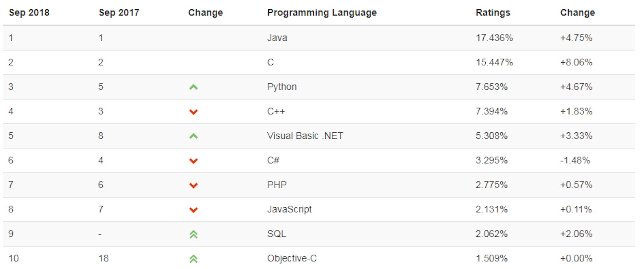This screenshot has height=269, width=644.
Task: Click the Sep 2018 column header
Action: click(29, 13)
